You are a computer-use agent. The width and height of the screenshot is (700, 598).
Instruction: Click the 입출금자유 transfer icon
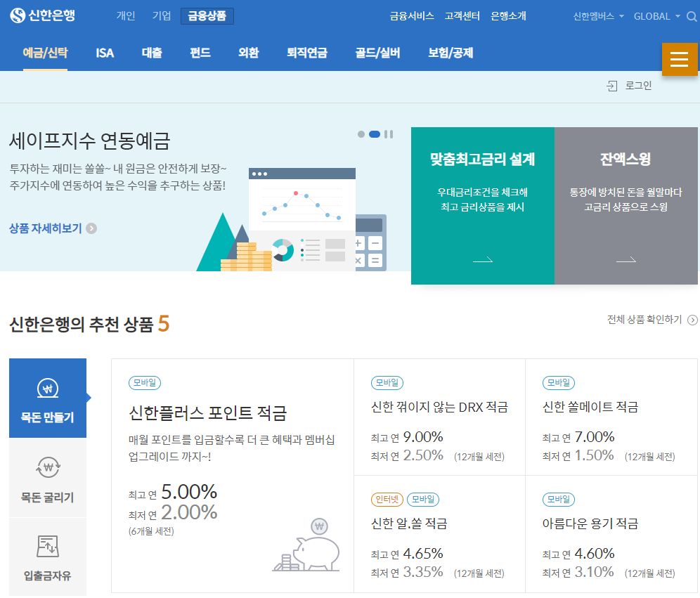48,546
